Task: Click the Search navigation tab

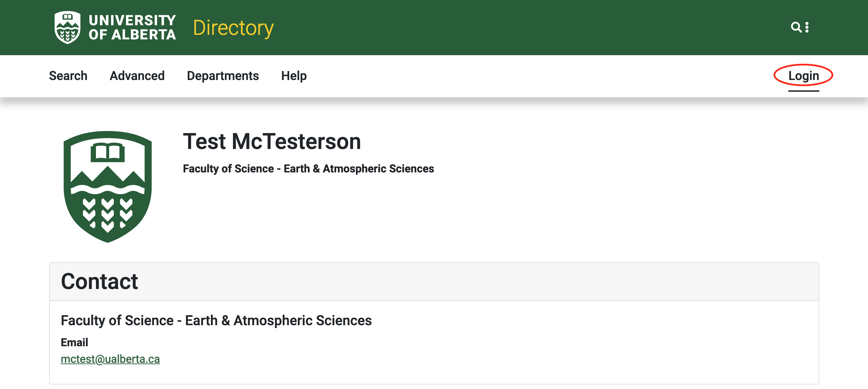Action: coord(68,76)
